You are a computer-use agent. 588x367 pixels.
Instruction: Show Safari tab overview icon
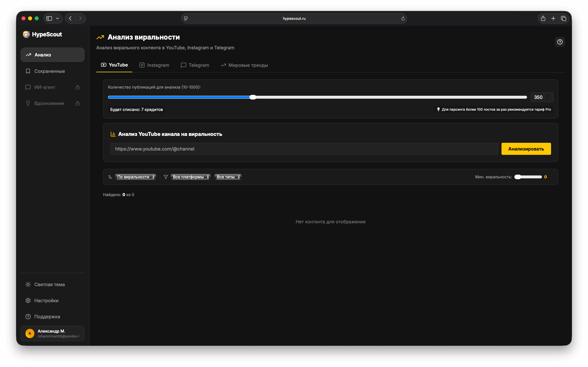pyautogui.click(x=564, y=18)
